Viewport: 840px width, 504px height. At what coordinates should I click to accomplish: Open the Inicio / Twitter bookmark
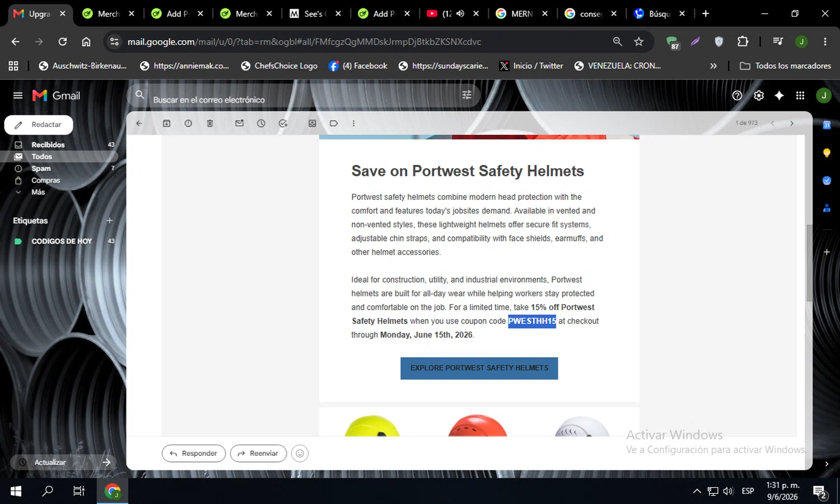pos(531,66)
